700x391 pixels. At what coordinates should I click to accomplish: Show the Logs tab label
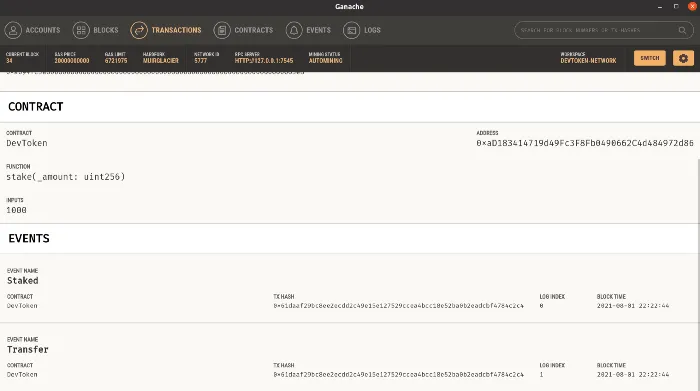(x=372, y=30)
